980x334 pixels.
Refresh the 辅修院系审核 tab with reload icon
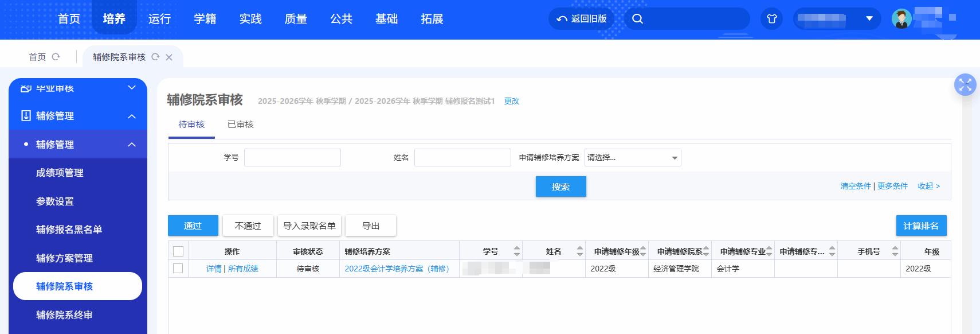click(155, 57)
